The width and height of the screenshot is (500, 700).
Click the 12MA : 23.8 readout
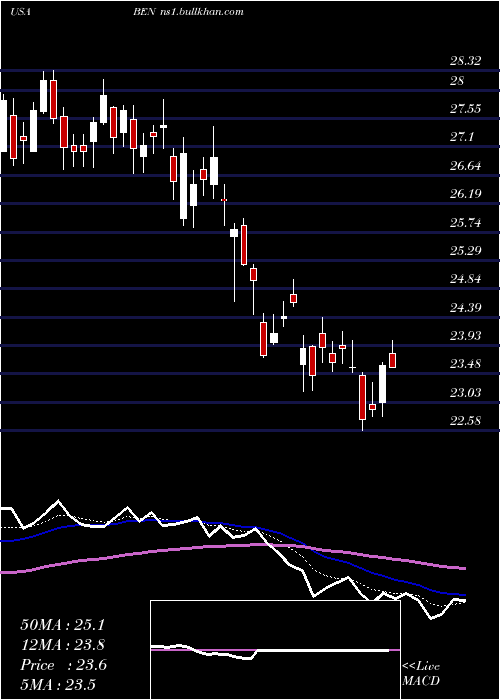(x=63, y=645)
